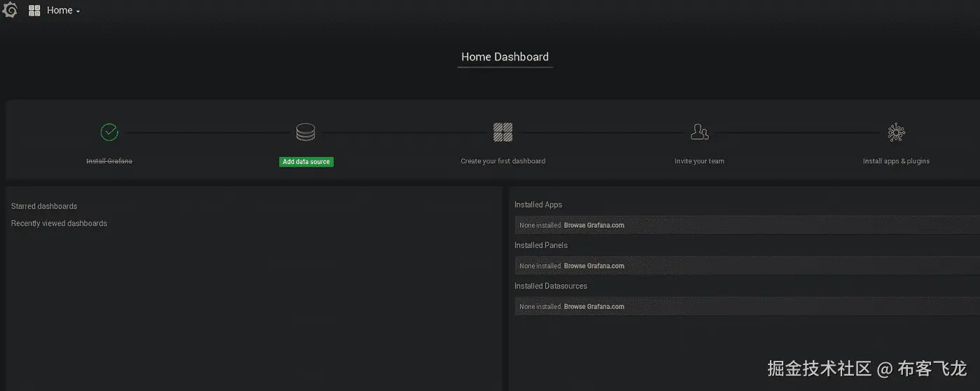The image size is (980, 391).
Task: Click the Installed Datasources heading
Action: point(550,286)
